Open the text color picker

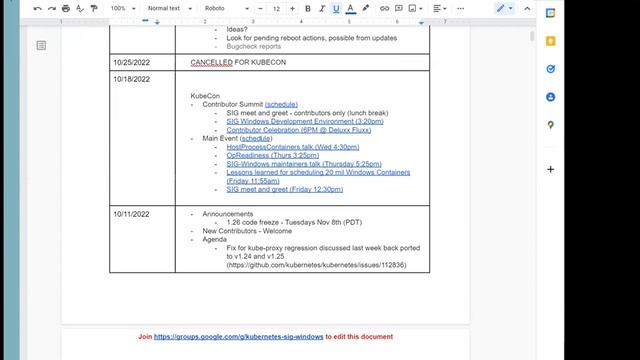click(350, 9)
